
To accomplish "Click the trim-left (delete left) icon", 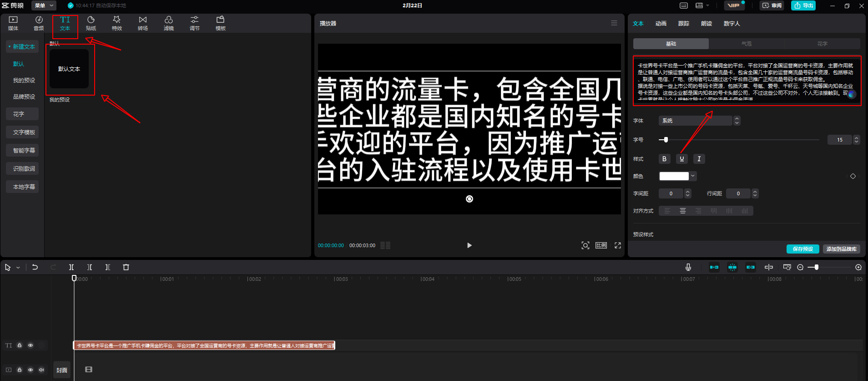I will tap(90, 267).
